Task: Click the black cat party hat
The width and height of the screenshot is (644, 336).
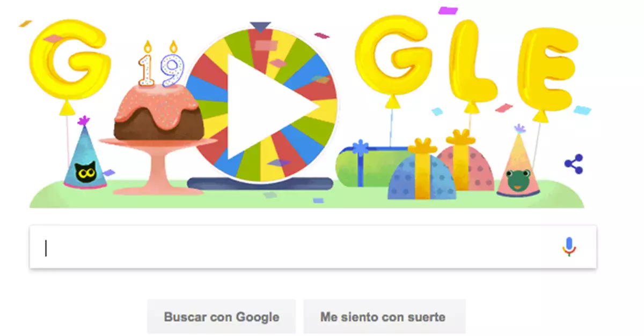Action: click(84, 154)
